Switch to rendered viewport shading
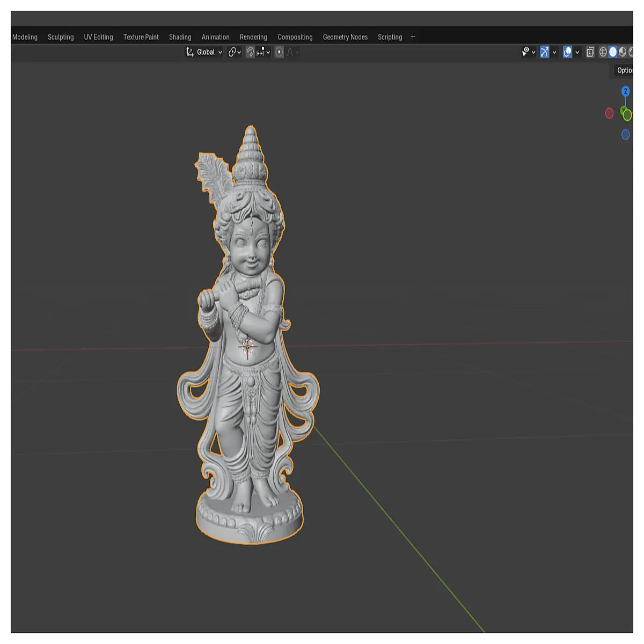644x644 pixels. (631, 52)
